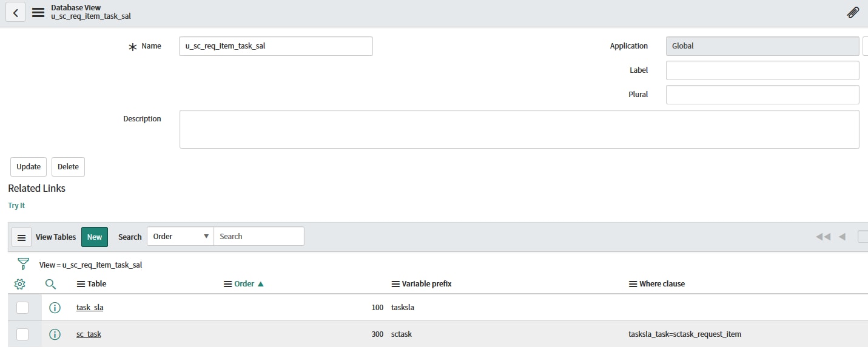Open attachments via the paperclip icon
The width and height of the screenshot is (868, 352).
[x=853, y=12]
